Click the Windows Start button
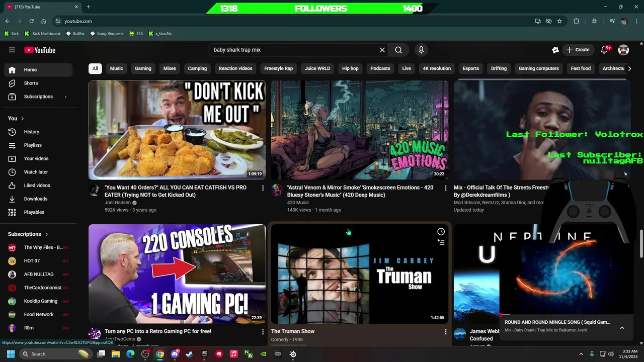Viewport: 644px width, 362px height. coord(11,354)
